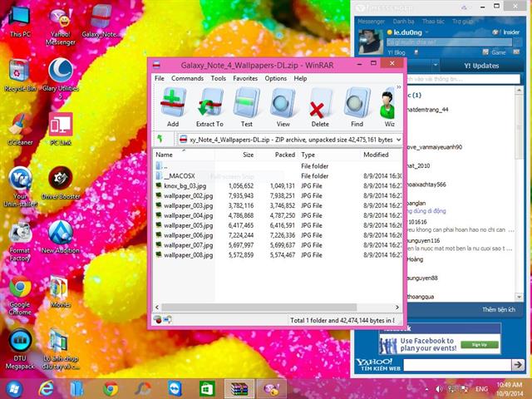Click the Extract To toolbar icon
The width and height of the screenshot is (532, 399).
point(209,107)
